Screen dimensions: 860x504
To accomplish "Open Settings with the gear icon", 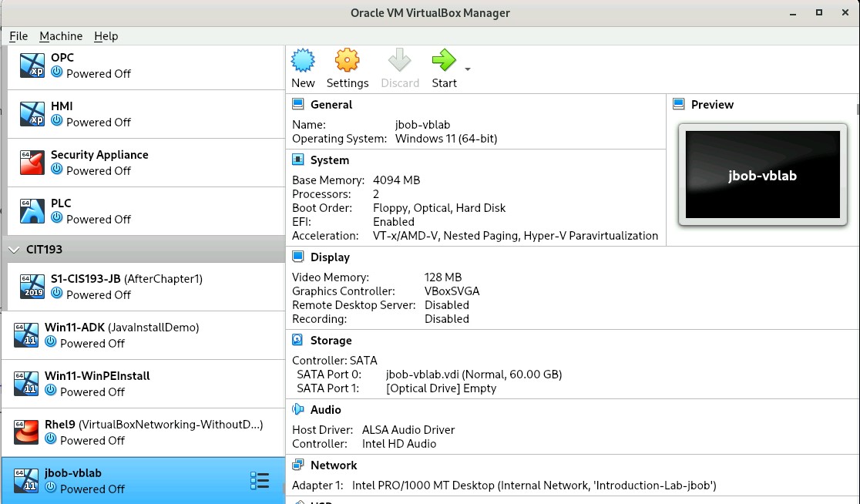I will 347,61.
